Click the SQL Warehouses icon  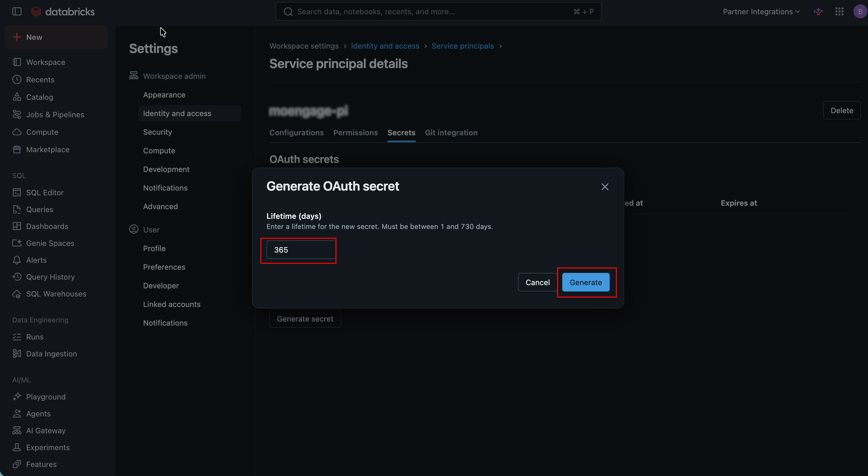point(17,294)
